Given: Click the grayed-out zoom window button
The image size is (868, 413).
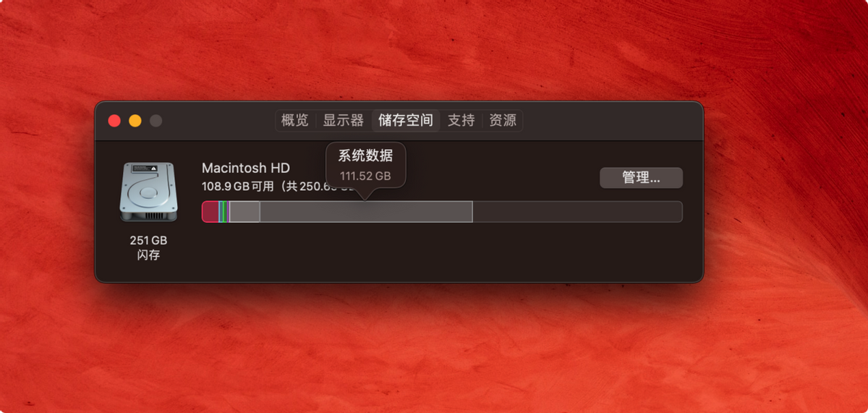Looking at the screenshot, I should pyautogui.click(x=156, y=121).
